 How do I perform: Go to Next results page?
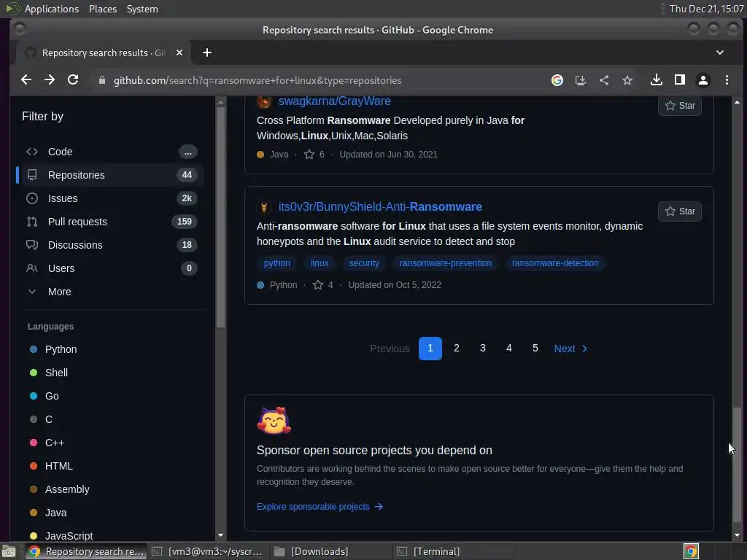coord(570,348)
